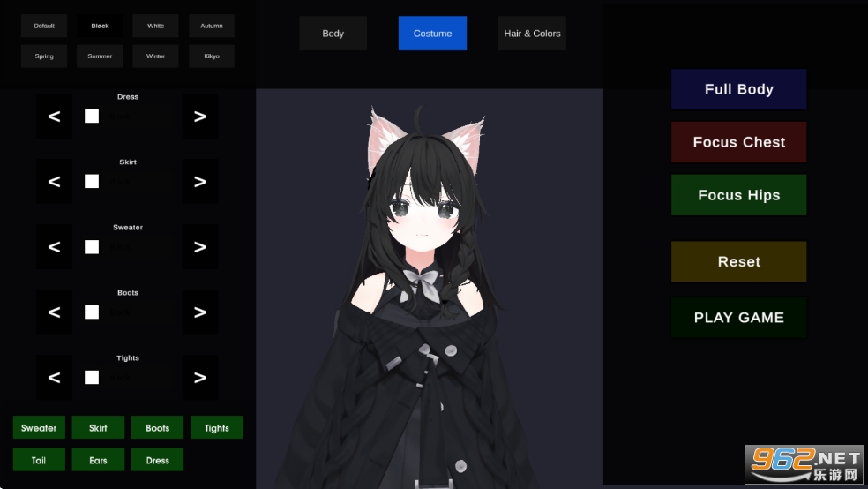Toggle the green Tail button
This screenshot has height=489, width=868.
[x=39, y=460]
